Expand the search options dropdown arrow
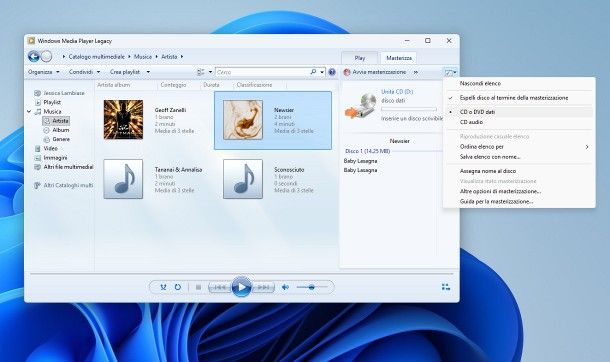 click(x=322, y=72)
